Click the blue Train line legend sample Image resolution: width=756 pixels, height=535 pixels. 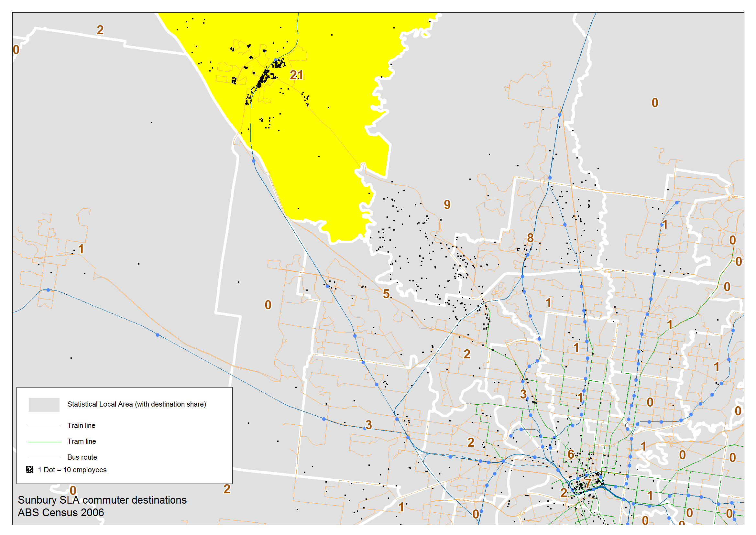coord(44,426)
